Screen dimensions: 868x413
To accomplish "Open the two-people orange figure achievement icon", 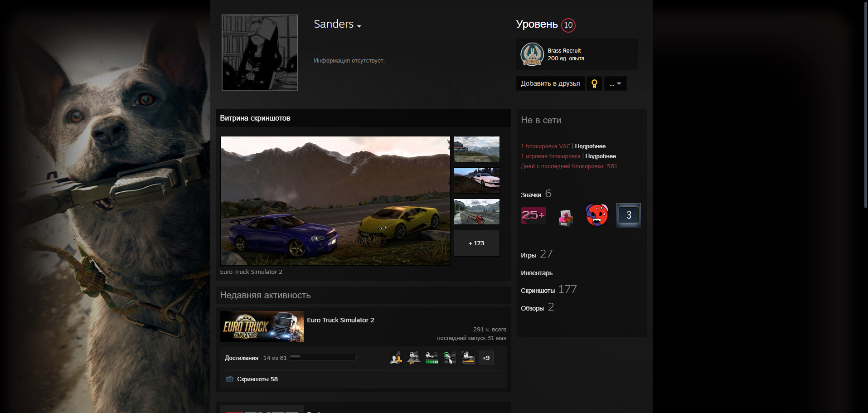I will (396, 358).
